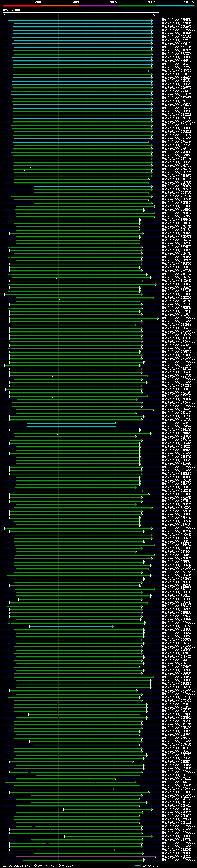This screenshot has width=197, height=868.
Task: Select the UniRef100_Q54MK8 label
Action: tap(177, 210)
